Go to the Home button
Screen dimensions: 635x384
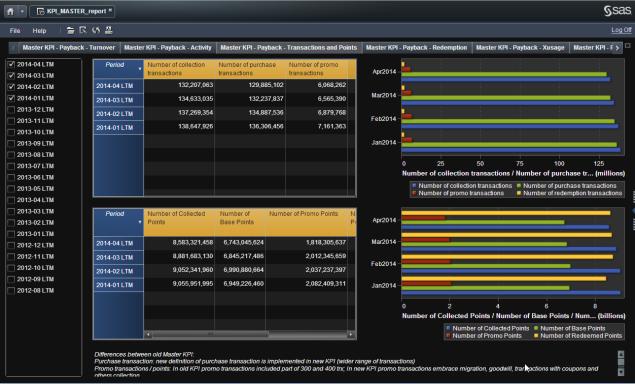click(11, 11)
